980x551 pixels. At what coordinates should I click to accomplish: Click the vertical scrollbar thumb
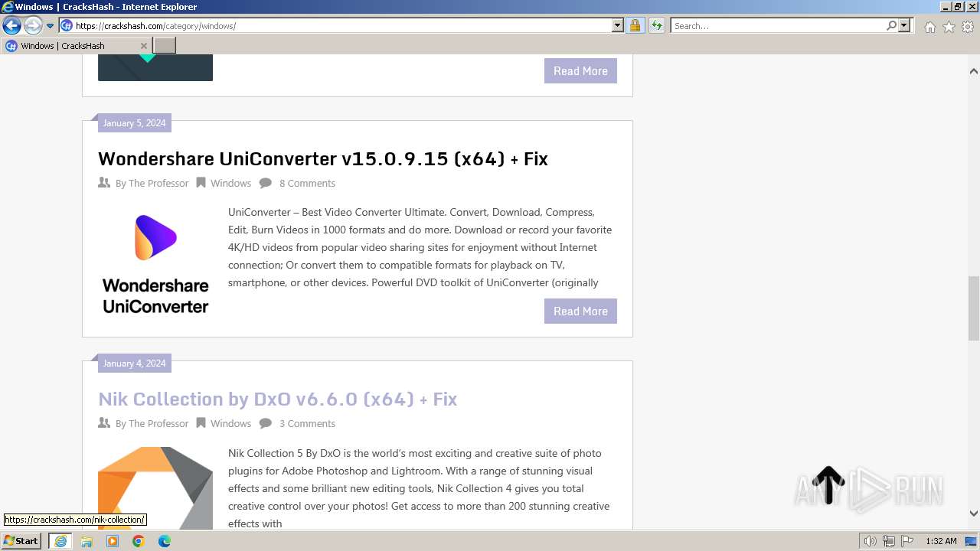click(x=974, y=308)
